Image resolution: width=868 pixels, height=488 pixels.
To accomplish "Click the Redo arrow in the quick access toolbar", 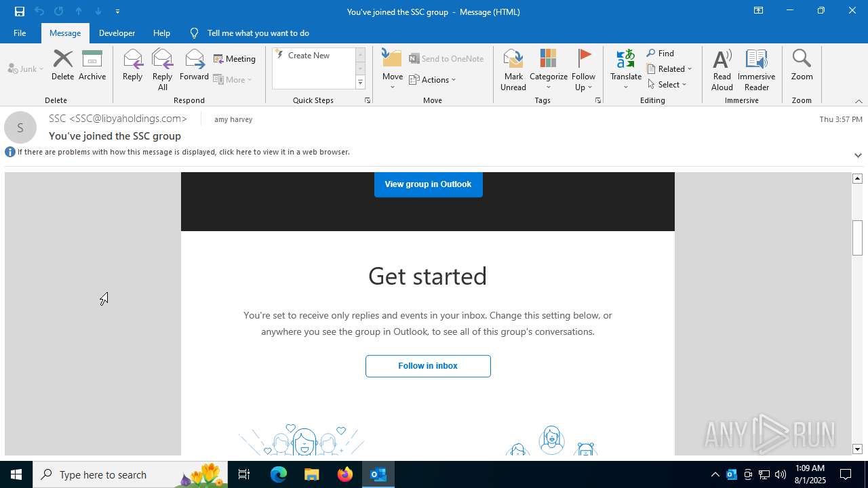I will pos(59,11).
